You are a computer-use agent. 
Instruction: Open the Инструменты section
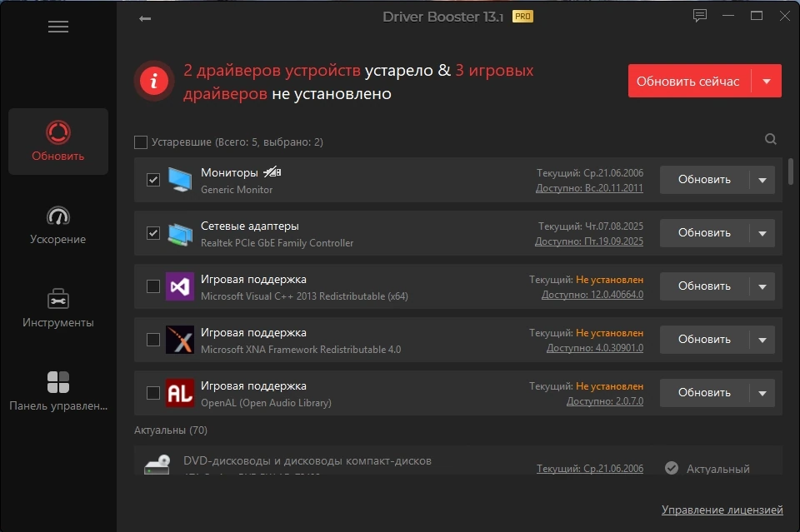coord(58,308)
